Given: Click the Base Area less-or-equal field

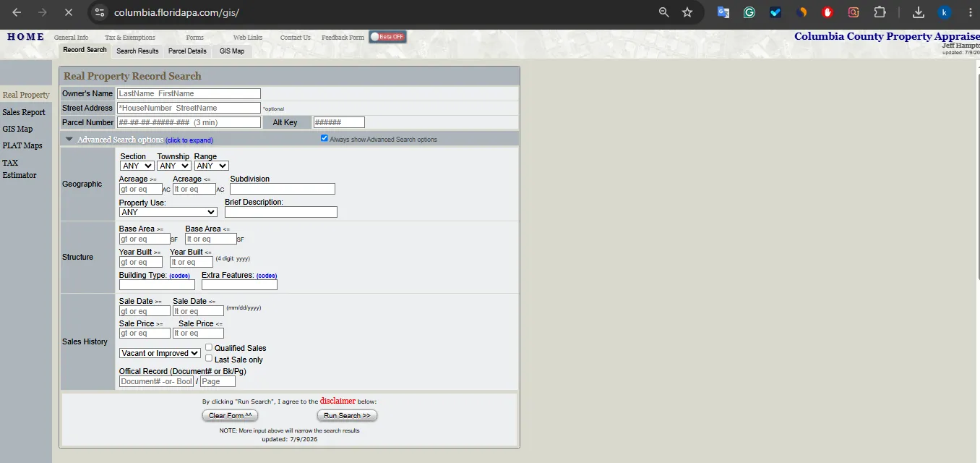Looking at the screenshot, I should tap(211, 239).
